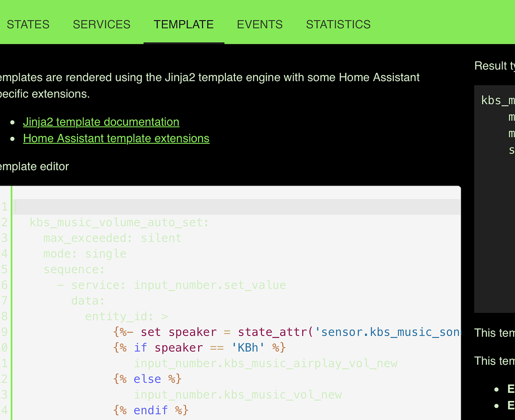Open the STATISTICS tab
The height and width of the screenshot is (420, 515).
(x=338, y=24)
